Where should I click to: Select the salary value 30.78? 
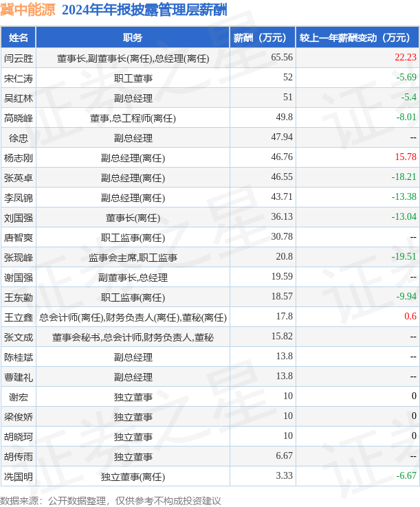pos(282,237)
